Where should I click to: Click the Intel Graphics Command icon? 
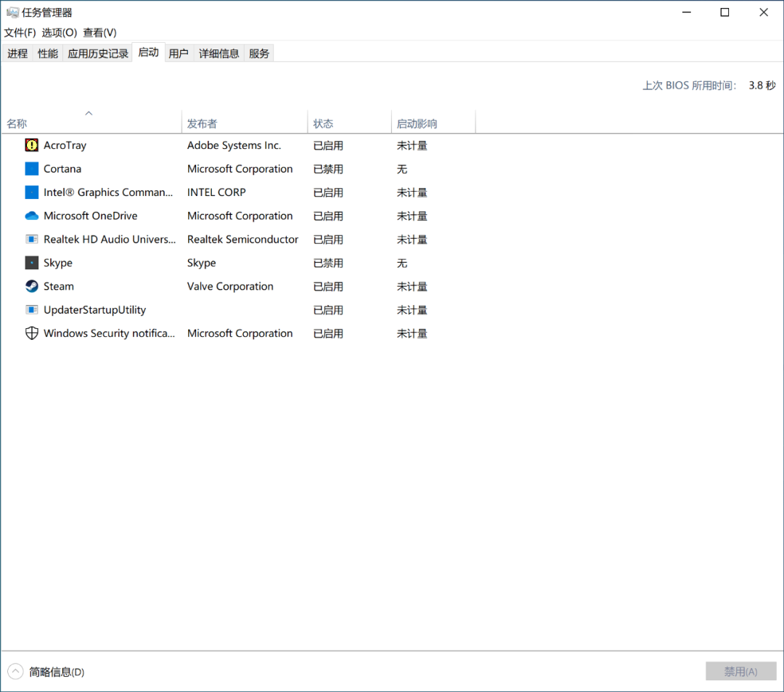pos(31,192)
